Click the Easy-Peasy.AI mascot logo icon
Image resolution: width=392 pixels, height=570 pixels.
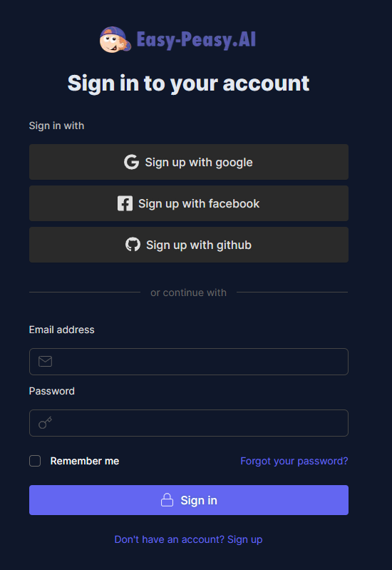pyautogui.click(x=115, y=39)
